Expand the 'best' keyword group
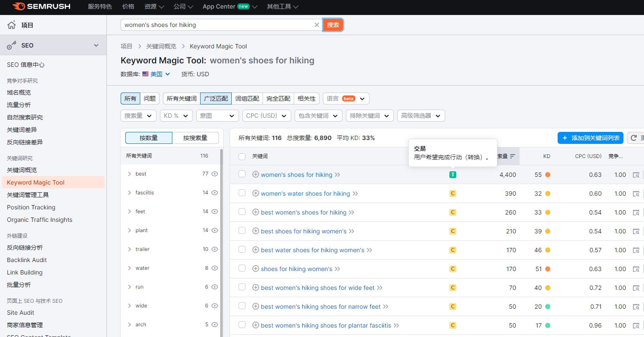This screenshot has height=337, width=644. (x=130, y=174)
